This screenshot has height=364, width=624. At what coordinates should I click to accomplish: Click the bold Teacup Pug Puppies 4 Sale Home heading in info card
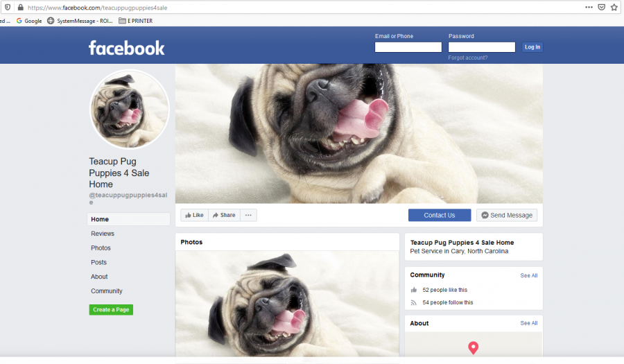click(462, 242)
